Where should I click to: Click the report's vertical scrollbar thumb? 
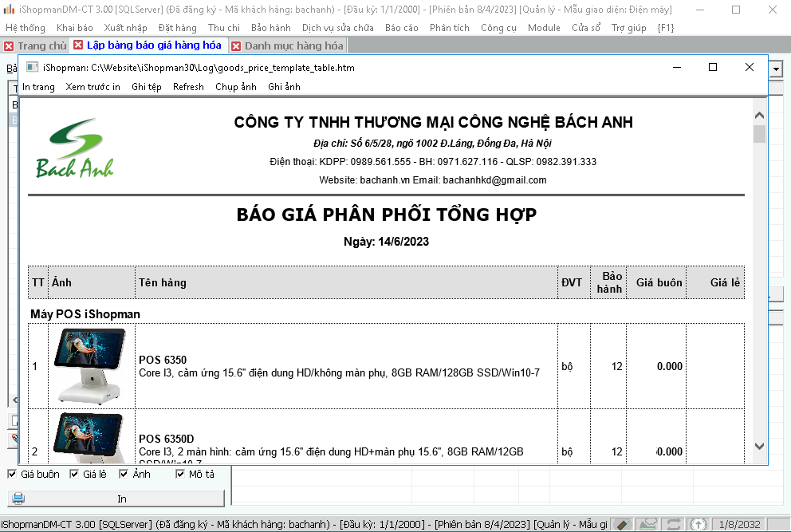pyautogui.click(x=759, y=134)
